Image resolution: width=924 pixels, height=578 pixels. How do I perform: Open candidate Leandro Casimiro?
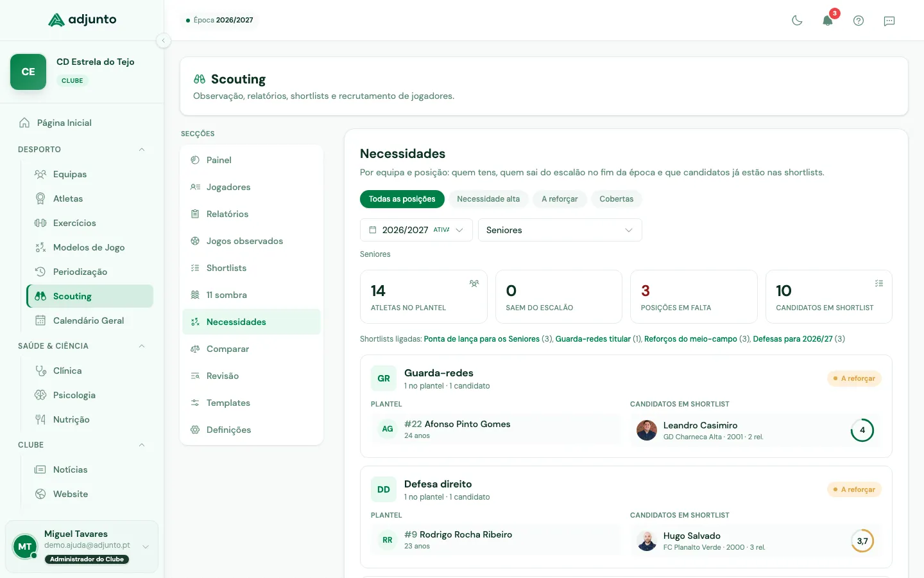tap(756, 430)
